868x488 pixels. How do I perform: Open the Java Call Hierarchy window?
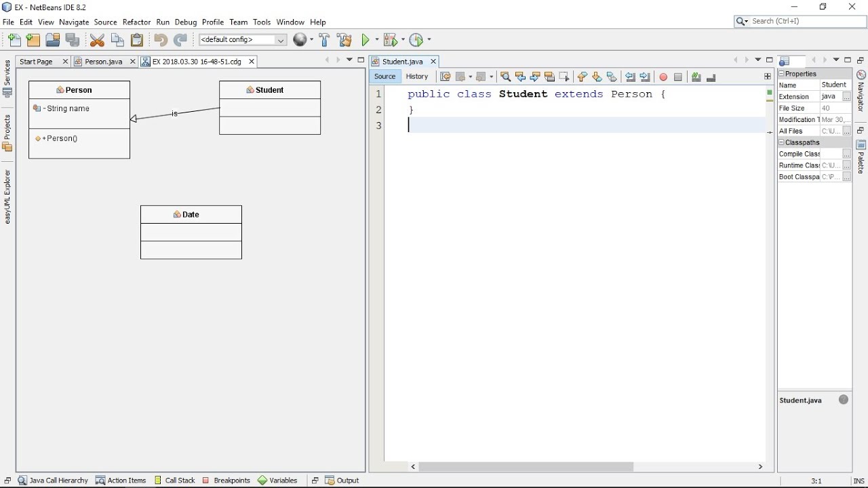[x=53, y=481]
